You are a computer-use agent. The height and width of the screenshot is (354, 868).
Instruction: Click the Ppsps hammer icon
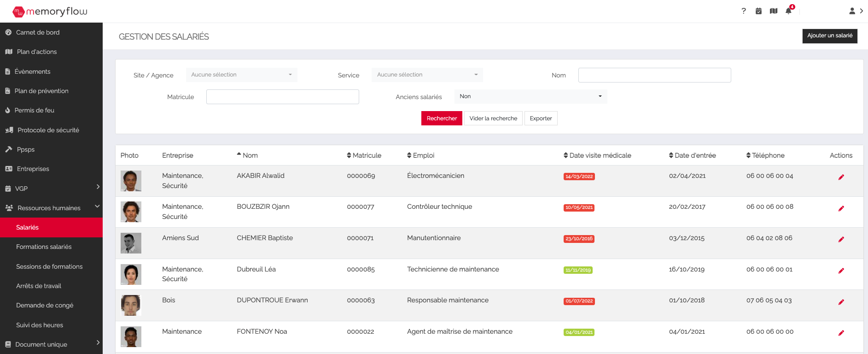point(9,149)
